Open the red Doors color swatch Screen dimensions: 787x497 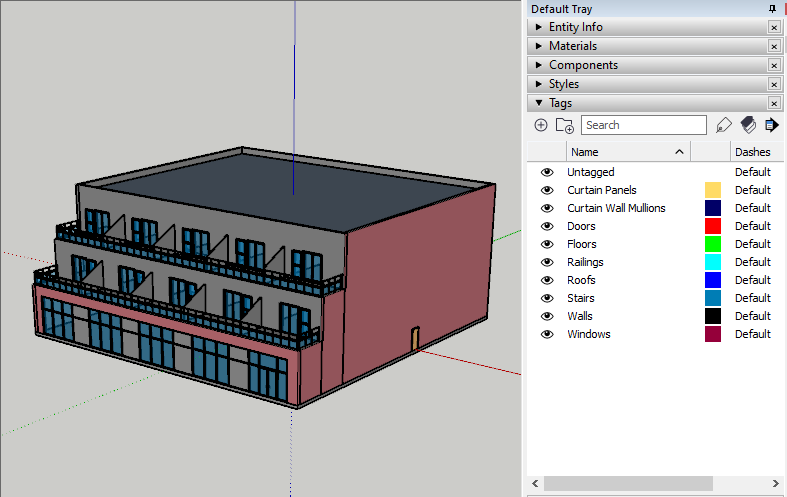(713, 226)
